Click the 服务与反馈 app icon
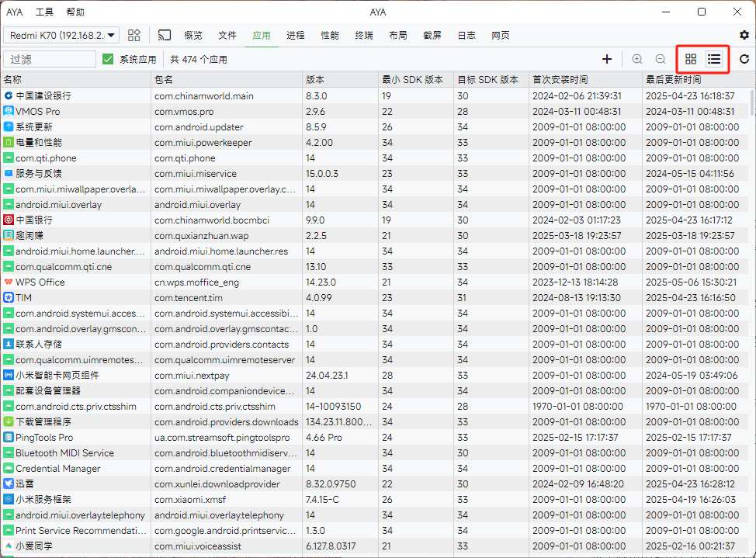The width and height of the screenshot is (756, 558). click(x=9, y=173)
